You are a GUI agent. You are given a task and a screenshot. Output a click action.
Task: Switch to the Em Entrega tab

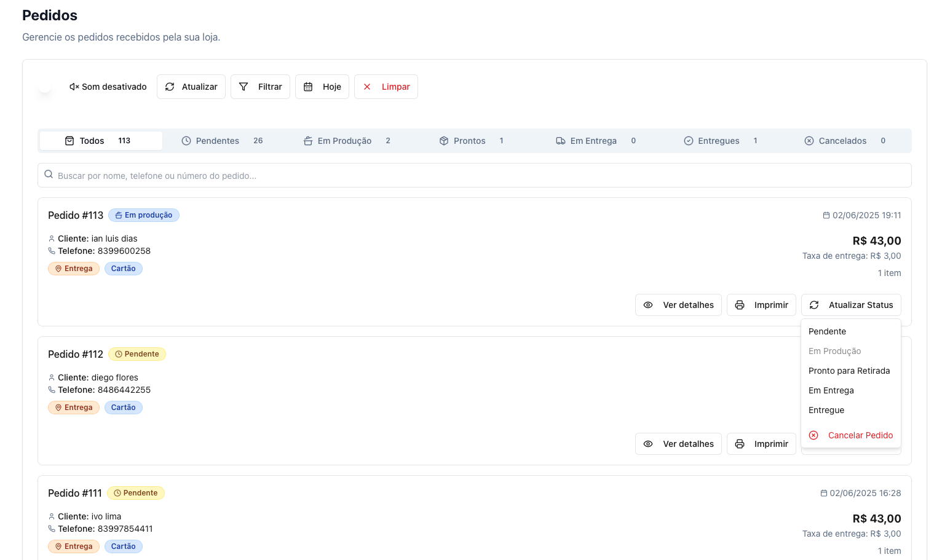[x=596, y=141]
